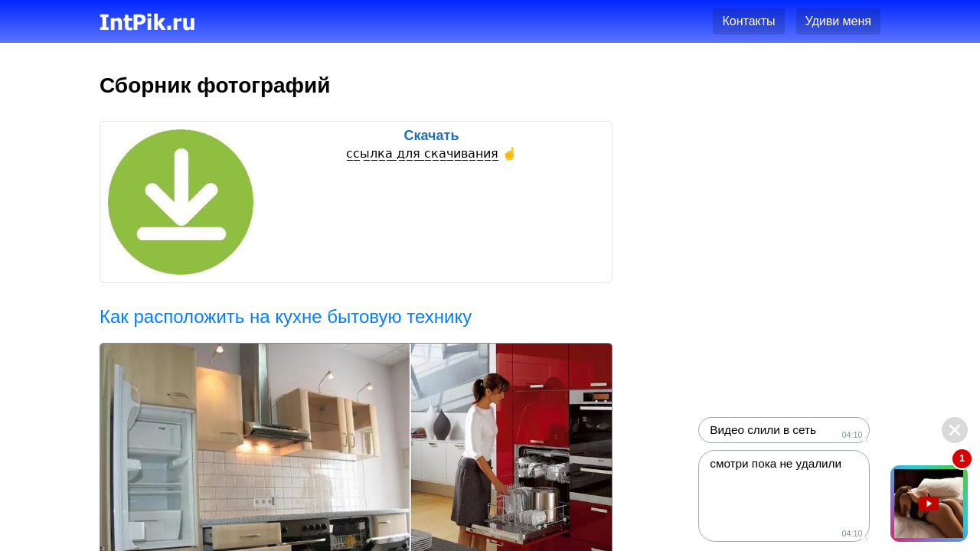Click the red notification badge showing 1
Image resolution: width=980 pixels, height=551 pixels.
point(962,458)
